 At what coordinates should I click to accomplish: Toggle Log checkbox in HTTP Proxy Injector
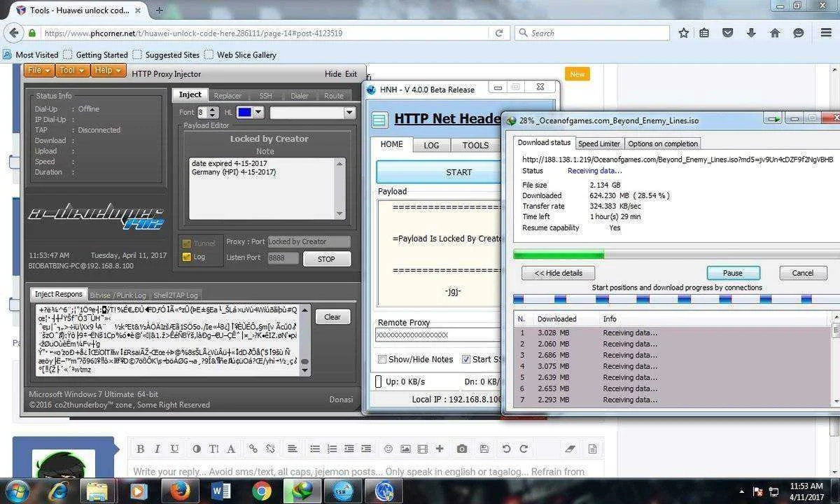coord(186,257)
